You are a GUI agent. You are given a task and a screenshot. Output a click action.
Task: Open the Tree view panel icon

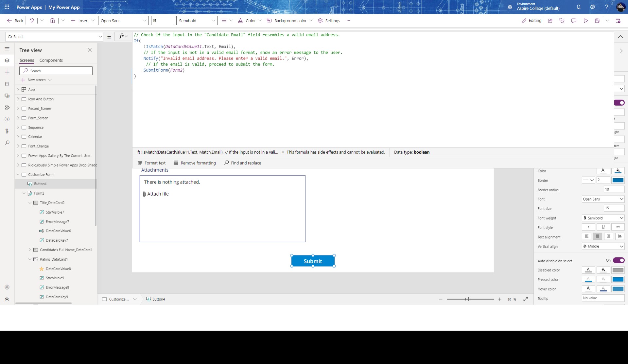coord(7,61)
